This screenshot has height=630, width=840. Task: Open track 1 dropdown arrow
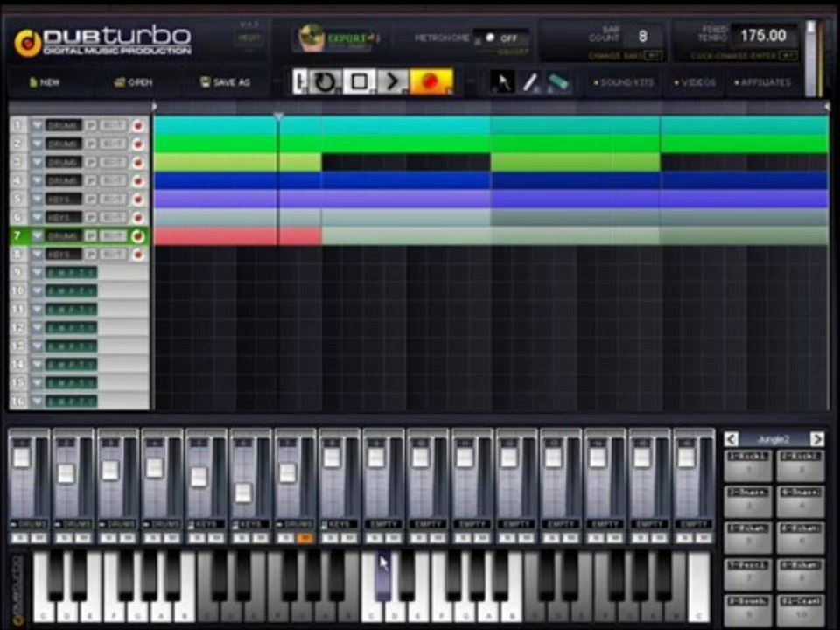[x=37, y=126]
